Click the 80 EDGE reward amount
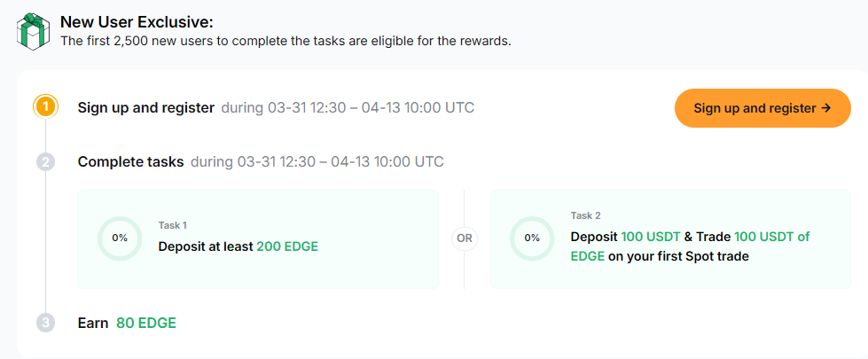Image resolution: width=868 pixels, height=359 pixels. pos(146,324)
